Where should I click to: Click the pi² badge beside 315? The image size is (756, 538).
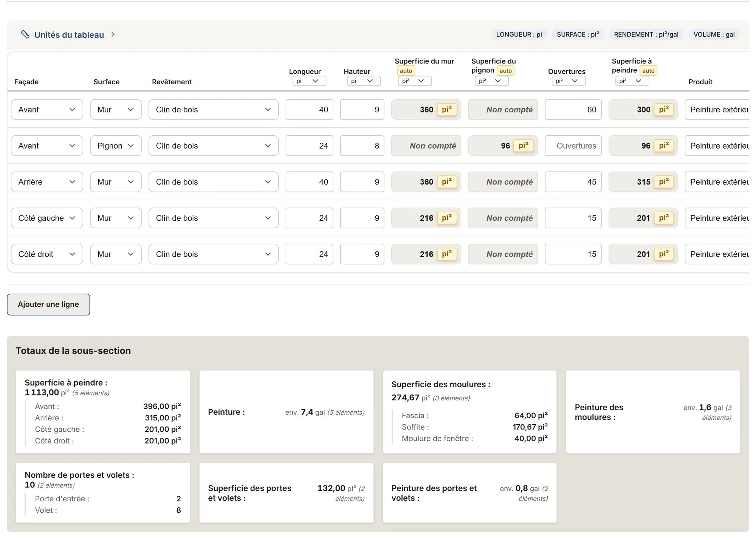click(x=664, y=182)
